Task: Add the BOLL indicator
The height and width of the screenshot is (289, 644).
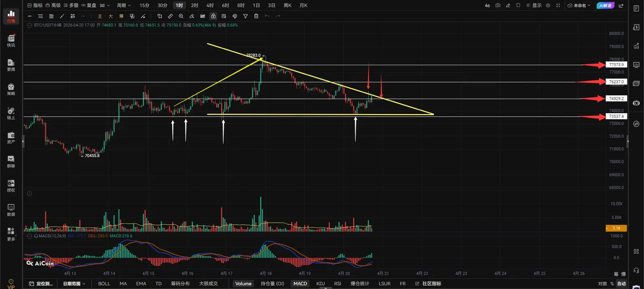Action: pos(104,284)
